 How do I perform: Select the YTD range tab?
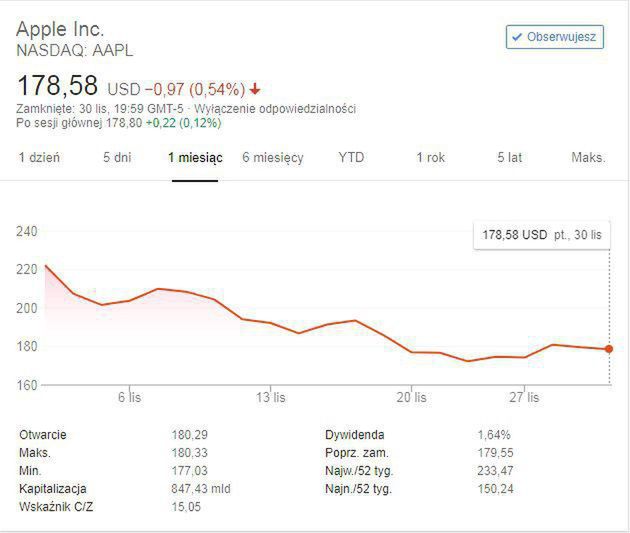pyautogui.click(x=351, y=158)
